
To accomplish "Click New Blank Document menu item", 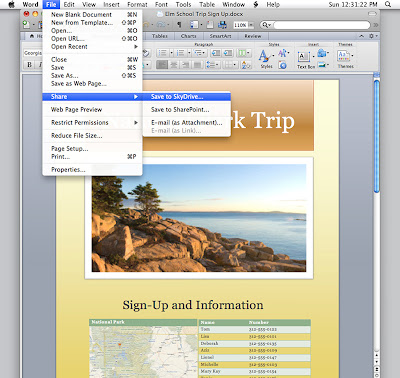I will (x=92, y=15).
